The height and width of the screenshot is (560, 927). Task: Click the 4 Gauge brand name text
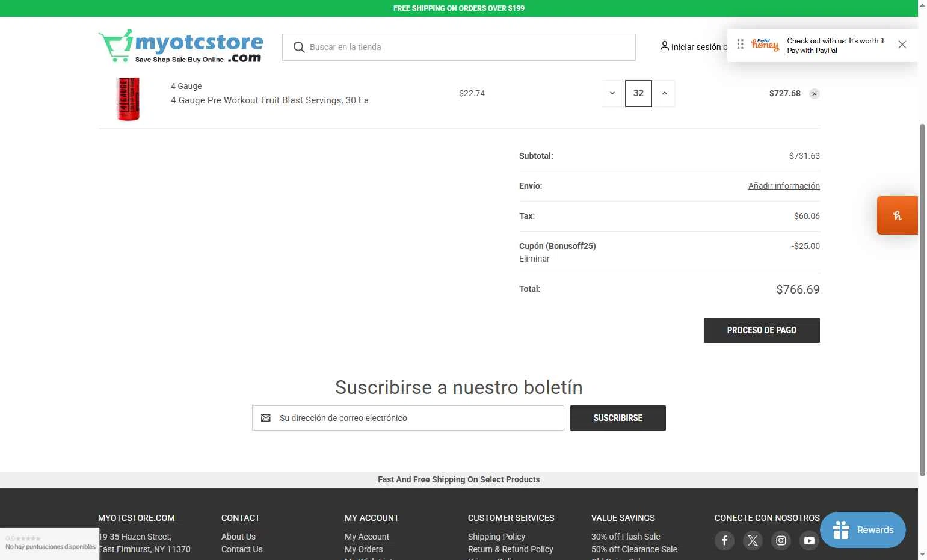click(186, 86)
